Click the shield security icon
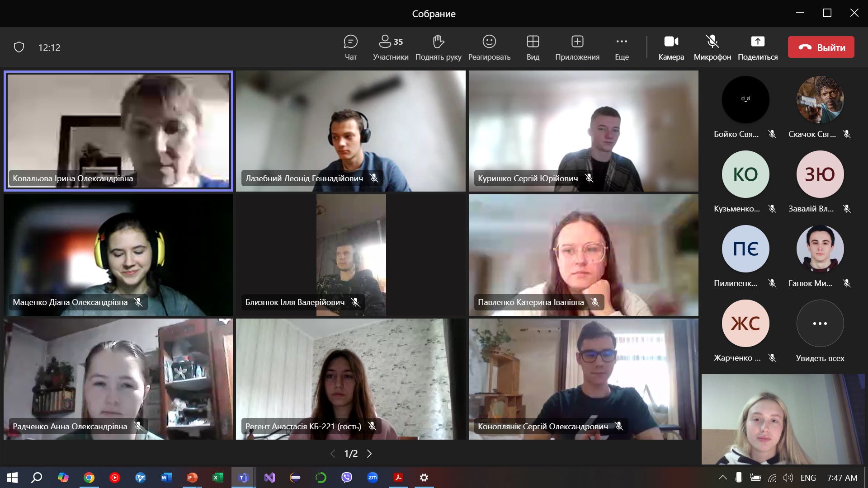 tap(19, 47)
